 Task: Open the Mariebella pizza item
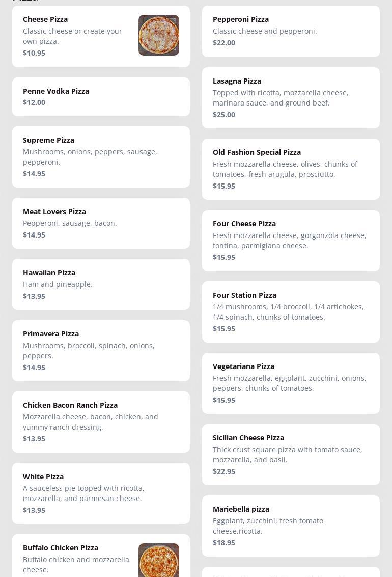click(x=291, y=526)
